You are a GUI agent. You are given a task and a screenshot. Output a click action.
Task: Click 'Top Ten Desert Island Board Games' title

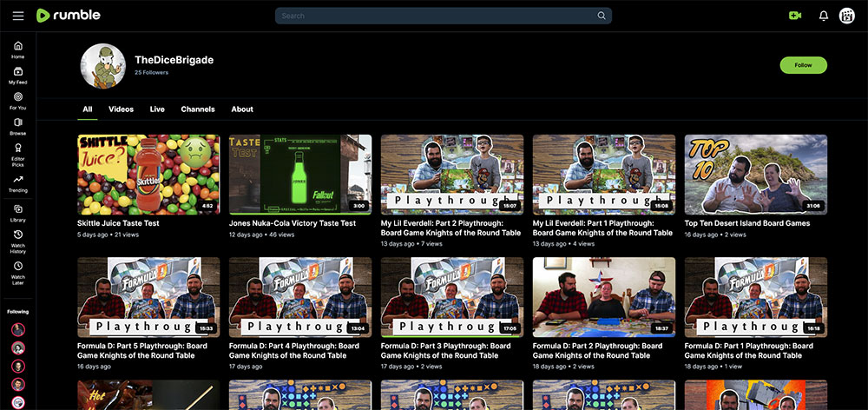(746, 223)
